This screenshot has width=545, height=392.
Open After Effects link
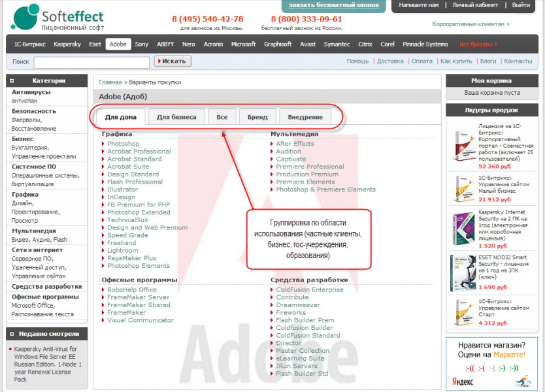pos(295,144)
